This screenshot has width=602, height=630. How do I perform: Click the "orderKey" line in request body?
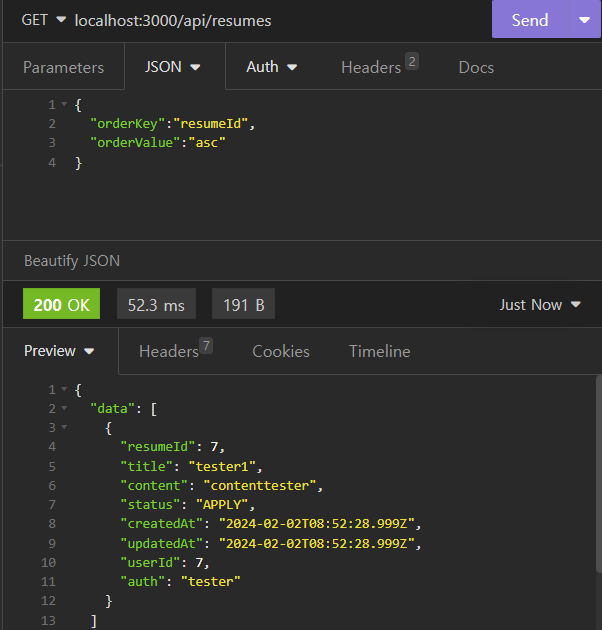[172, 123]
